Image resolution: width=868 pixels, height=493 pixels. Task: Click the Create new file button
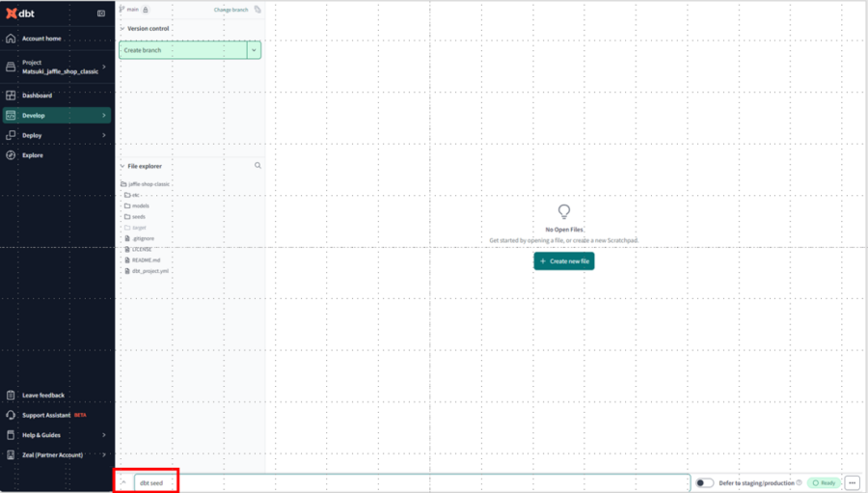pyautogui.click(x=564, y=260)
